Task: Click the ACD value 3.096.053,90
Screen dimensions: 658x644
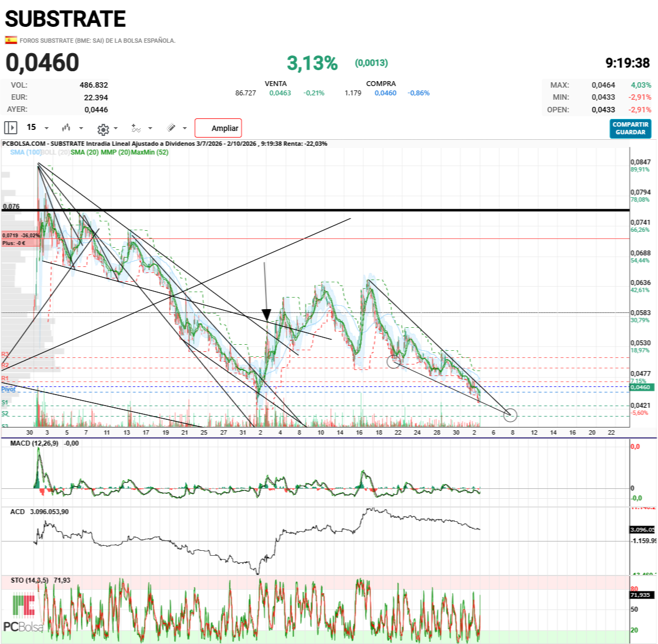Action: 49,511
